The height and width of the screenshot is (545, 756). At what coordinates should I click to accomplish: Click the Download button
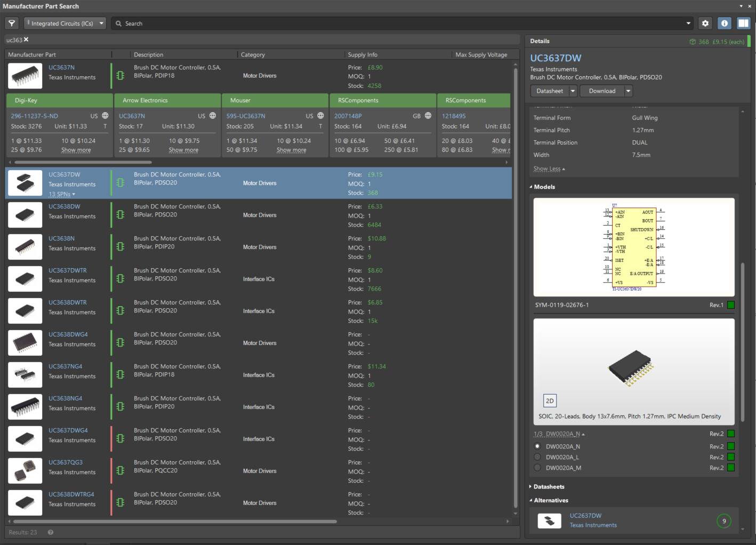[x=602, y=91]
